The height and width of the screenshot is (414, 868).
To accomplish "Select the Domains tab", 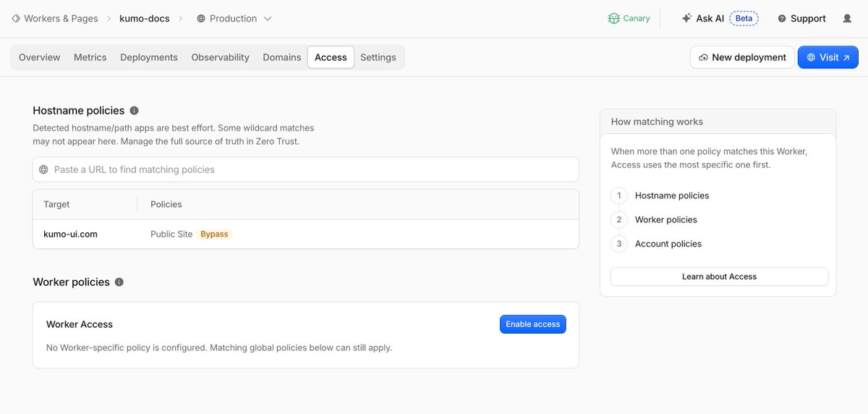I will click(x=282, y=57).
